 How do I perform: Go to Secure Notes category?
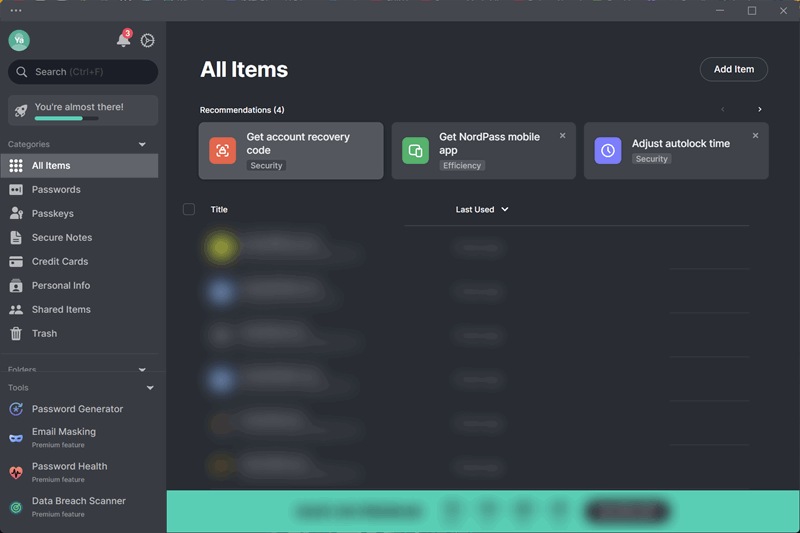click(x=62, y=238)
